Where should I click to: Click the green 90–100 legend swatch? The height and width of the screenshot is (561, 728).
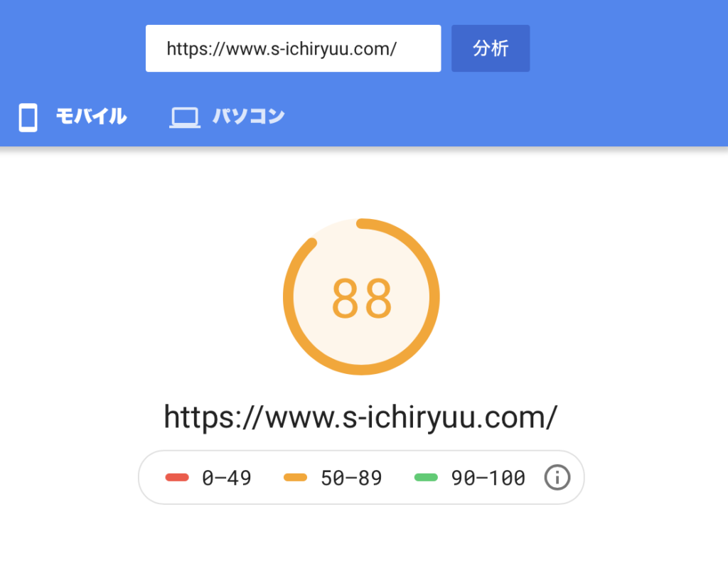click(x=426, y=477)
